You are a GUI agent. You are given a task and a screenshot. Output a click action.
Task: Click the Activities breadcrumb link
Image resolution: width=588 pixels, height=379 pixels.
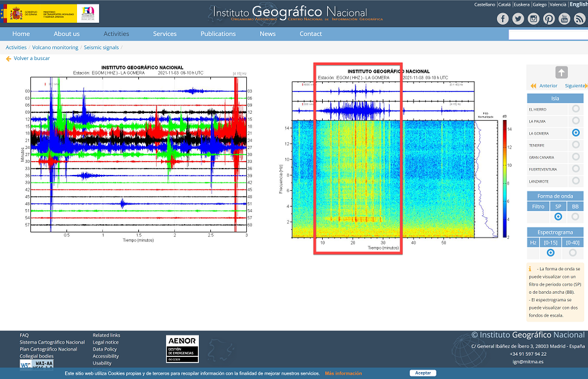(16, 47)
